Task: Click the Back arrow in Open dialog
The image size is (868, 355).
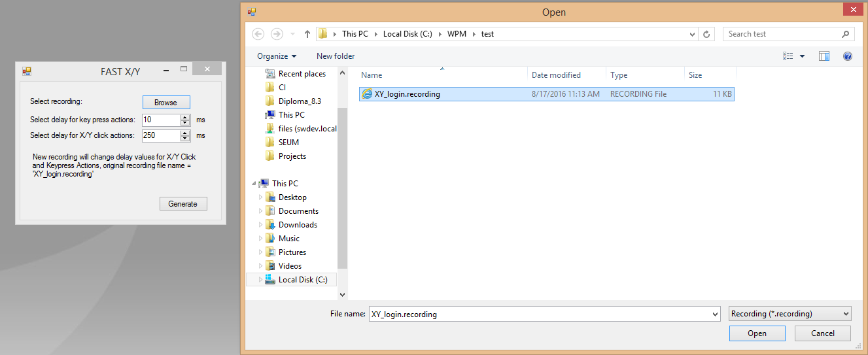Action: [x=258, y=34]
